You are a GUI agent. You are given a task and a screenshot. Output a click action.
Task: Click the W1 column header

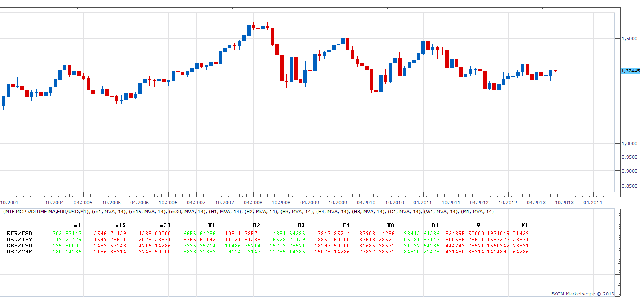click(x=480, y=225)
